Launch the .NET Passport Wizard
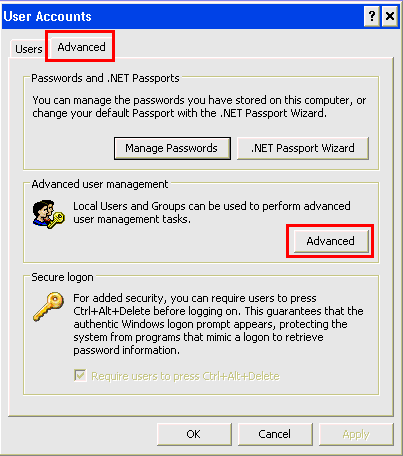This screenshot has height=456, width=403. pos(303,148)
